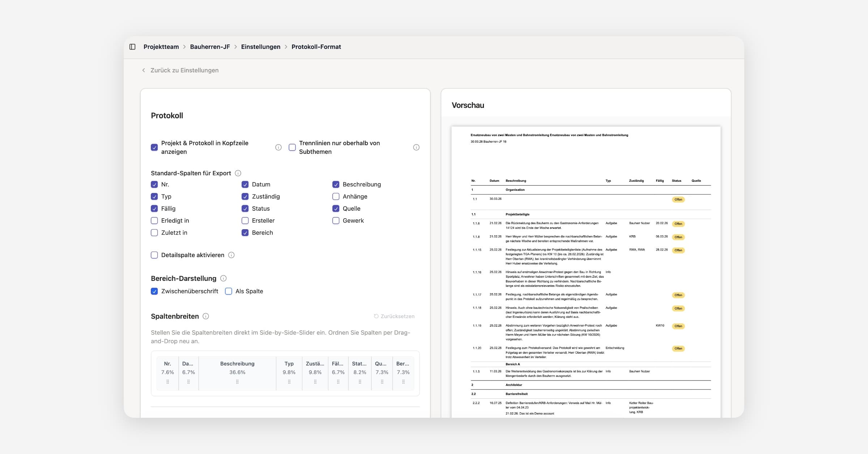Grab drag handle under Typ column width
Screen dimensions: 868x454
click(289, 382)
